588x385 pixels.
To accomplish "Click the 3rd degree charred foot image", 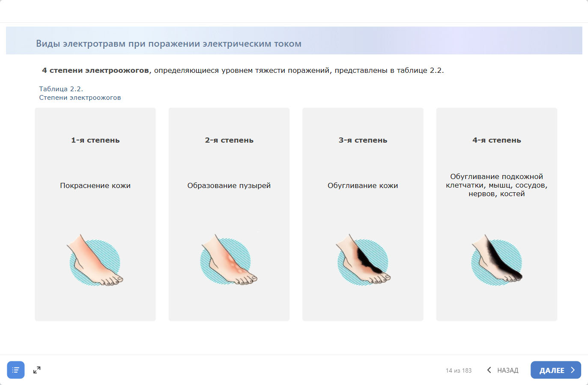I will (363, 260).
